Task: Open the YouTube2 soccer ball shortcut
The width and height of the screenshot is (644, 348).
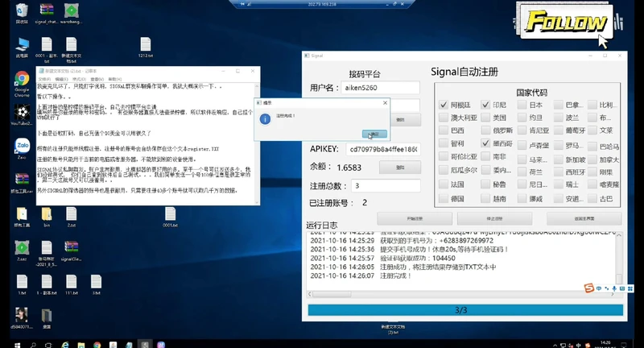Action: point(22,114)
